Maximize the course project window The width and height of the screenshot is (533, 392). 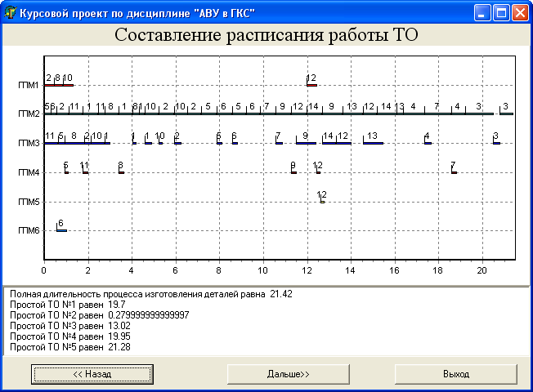click(x=501, y=12)
